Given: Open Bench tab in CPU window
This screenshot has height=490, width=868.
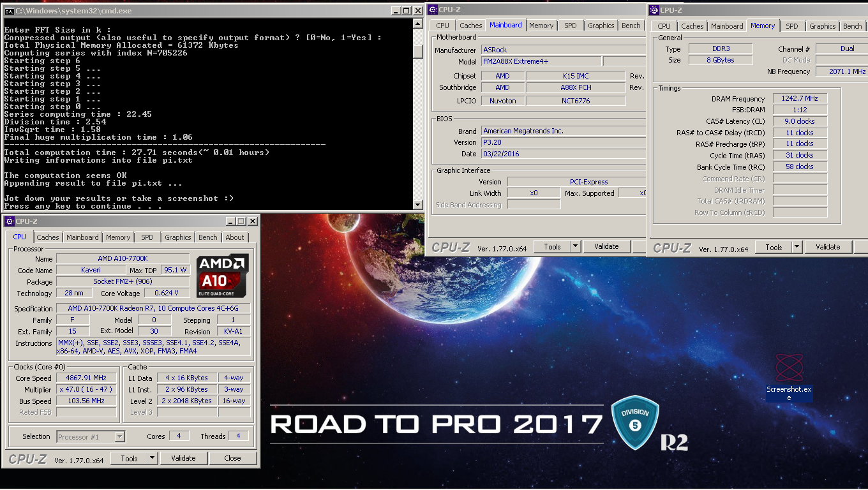Looking at the screenshot, I should point(208,237).
